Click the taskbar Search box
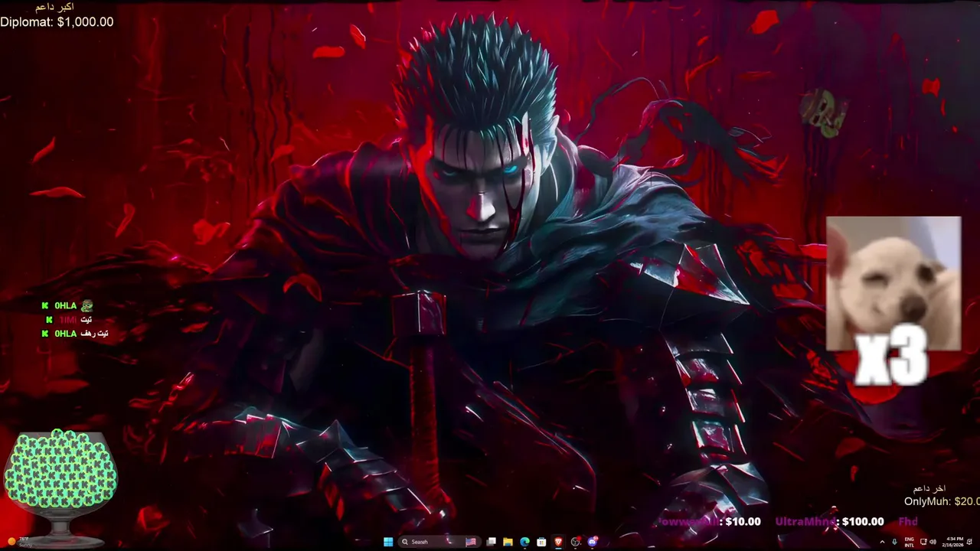This screenshot has height=551, width=980. click(x=439, y=542)
